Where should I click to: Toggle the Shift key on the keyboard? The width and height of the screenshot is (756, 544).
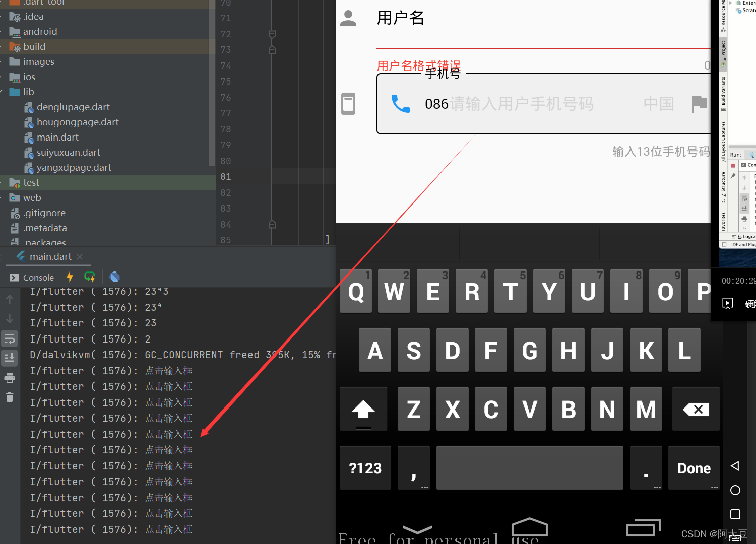click(x=363, y=410)
